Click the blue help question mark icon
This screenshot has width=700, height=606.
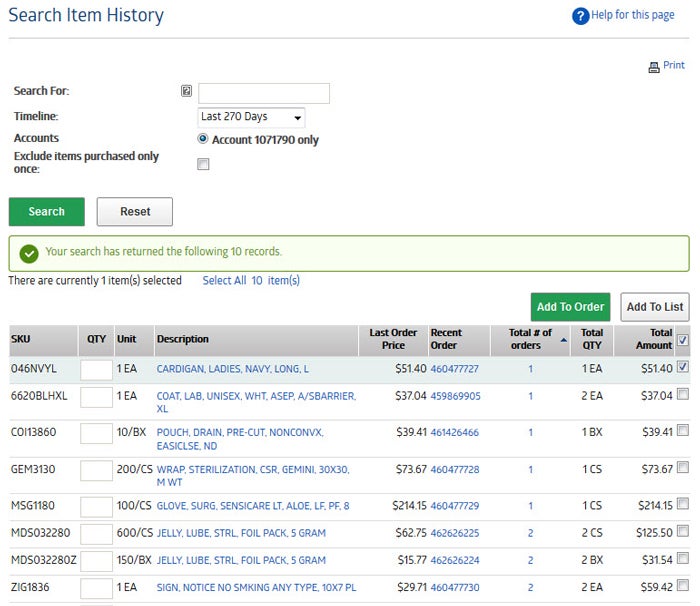click(x=580, y=16)
